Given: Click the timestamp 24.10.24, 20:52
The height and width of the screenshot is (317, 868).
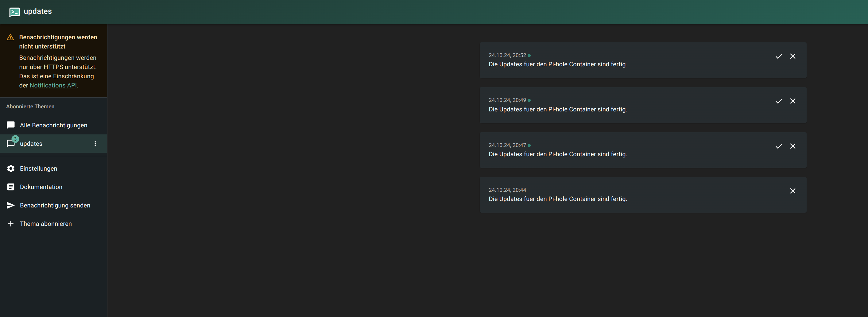Looking at the screenshot, I should point(507,55).
